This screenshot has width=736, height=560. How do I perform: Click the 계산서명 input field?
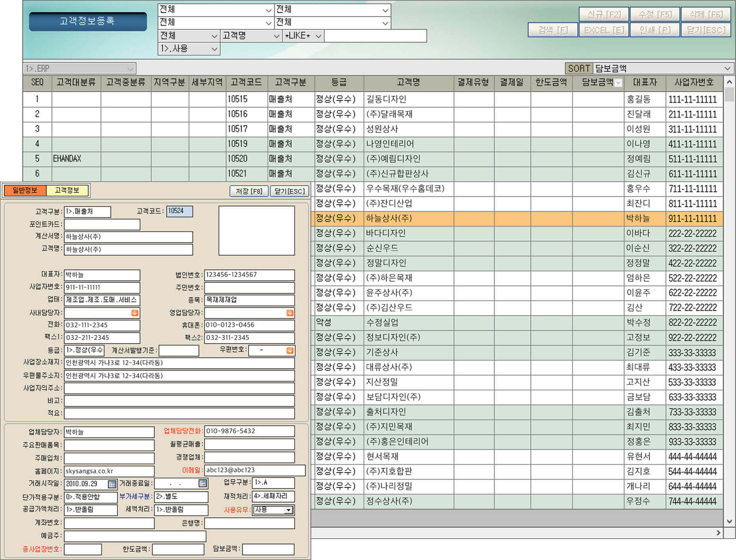click(x=128, y=237)
